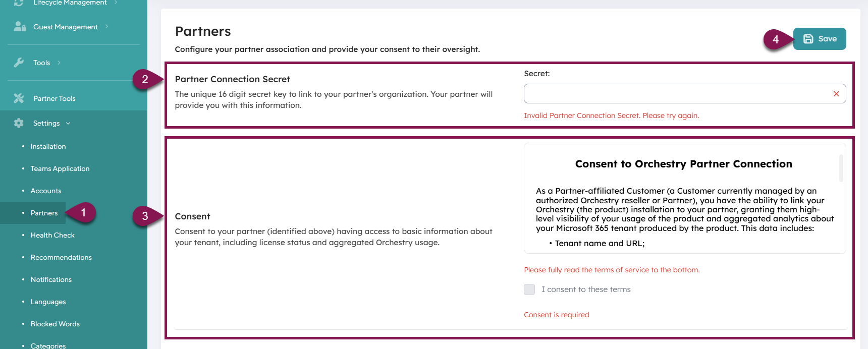
Task: Click the Tools wrench icon
Action: [19, 63]
